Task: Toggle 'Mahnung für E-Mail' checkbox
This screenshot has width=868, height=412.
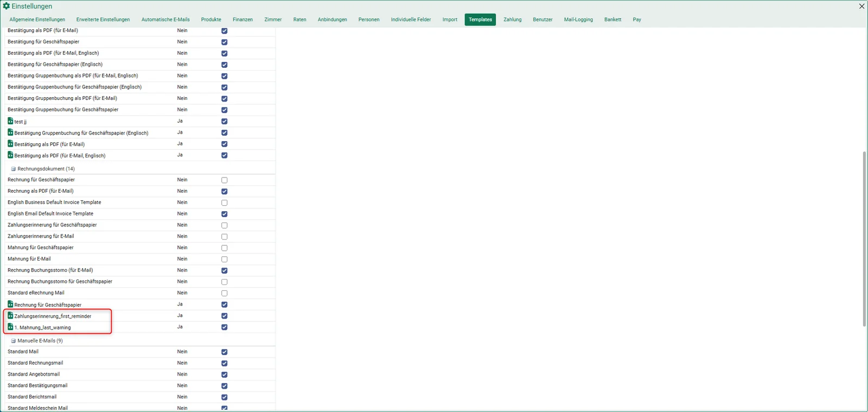Action: [x=224, y=259]
